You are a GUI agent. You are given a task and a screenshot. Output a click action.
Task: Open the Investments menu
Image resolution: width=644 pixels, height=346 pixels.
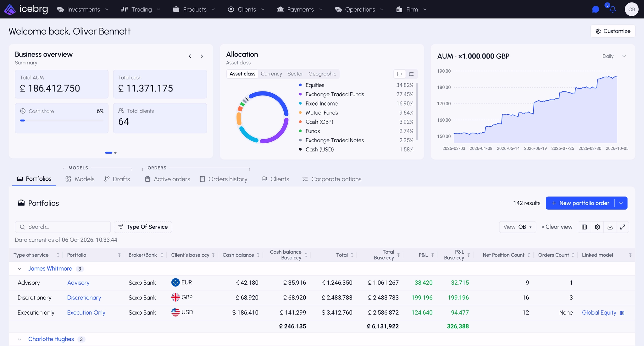[83, 9]
